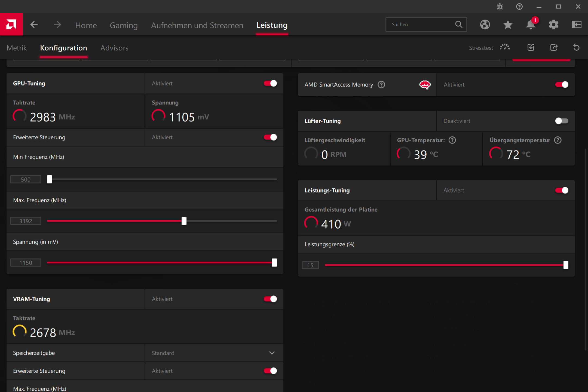Viewport: 588px width, 392px height.
Task: Click the Spannung slider handle
Action: (x=274, y=263)
